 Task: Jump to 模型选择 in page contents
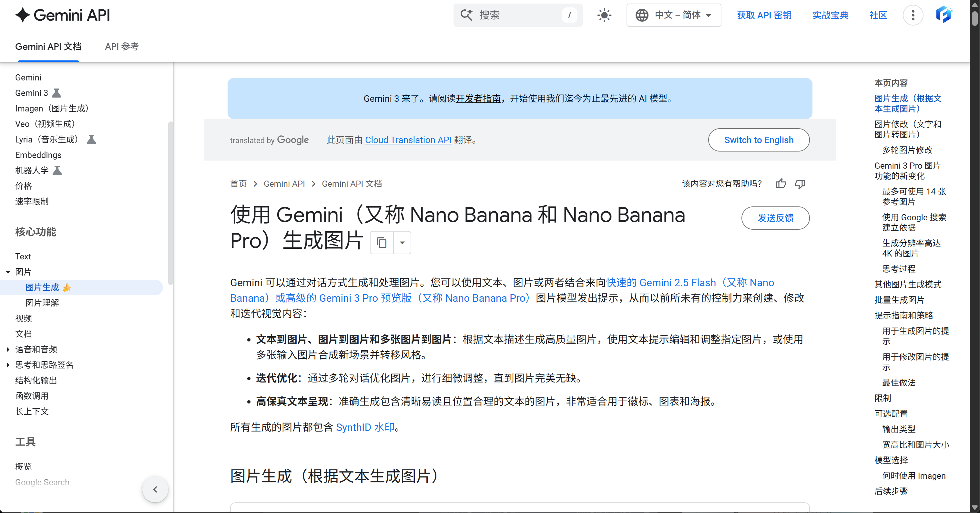coord(891,460)
